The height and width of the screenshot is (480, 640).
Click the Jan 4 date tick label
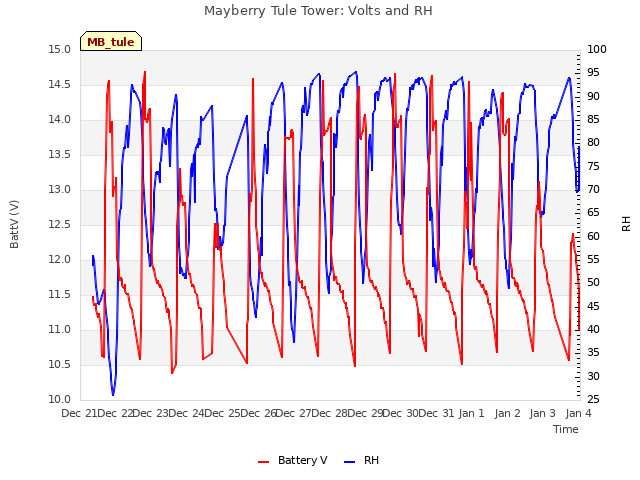(578, 413)
